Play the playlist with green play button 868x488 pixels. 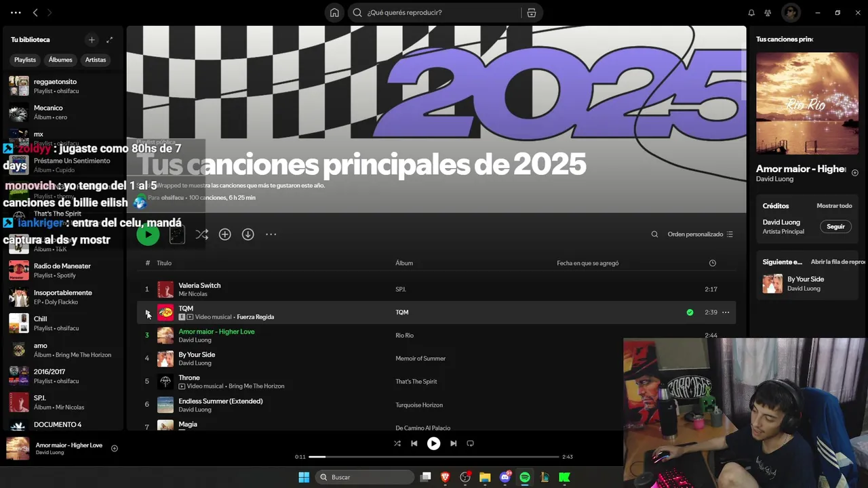click(148, 234)
